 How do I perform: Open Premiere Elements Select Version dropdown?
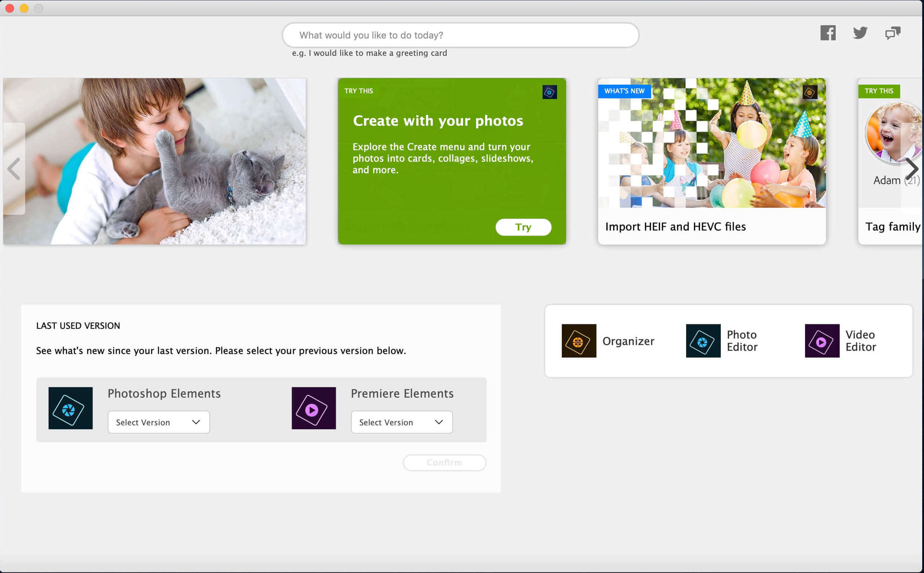[x=401, y=422]
